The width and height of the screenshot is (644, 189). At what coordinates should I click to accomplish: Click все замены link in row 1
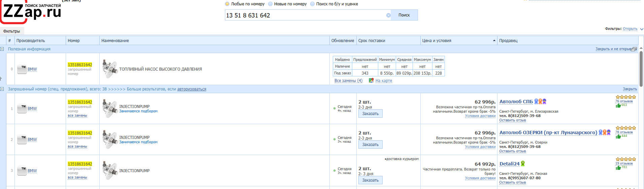coord(77,116)
